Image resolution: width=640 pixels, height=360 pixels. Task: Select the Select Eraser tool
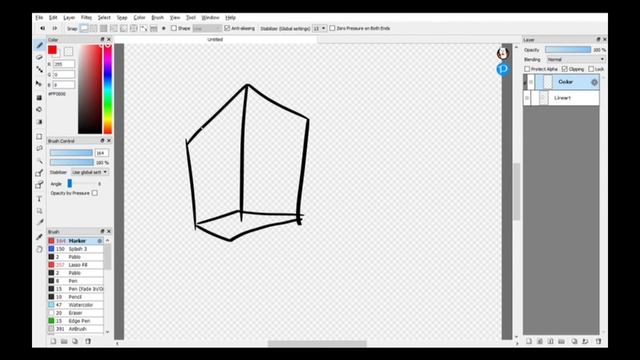pos(40,185)
